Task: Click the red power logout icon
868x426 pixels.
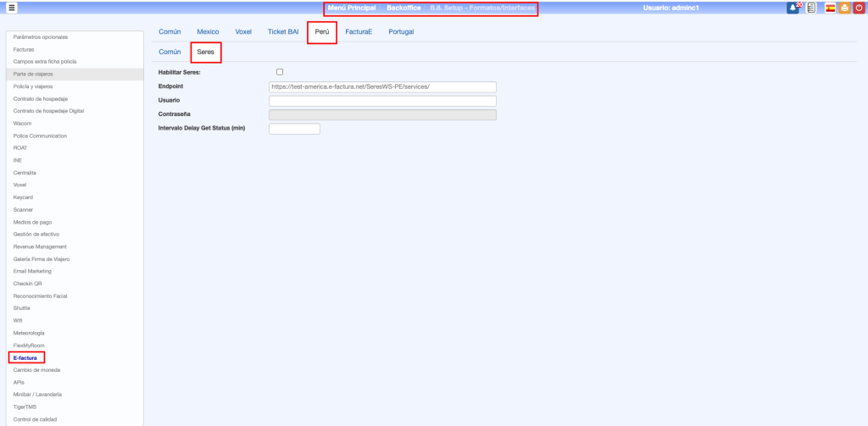Action: (x=859, y=8)
